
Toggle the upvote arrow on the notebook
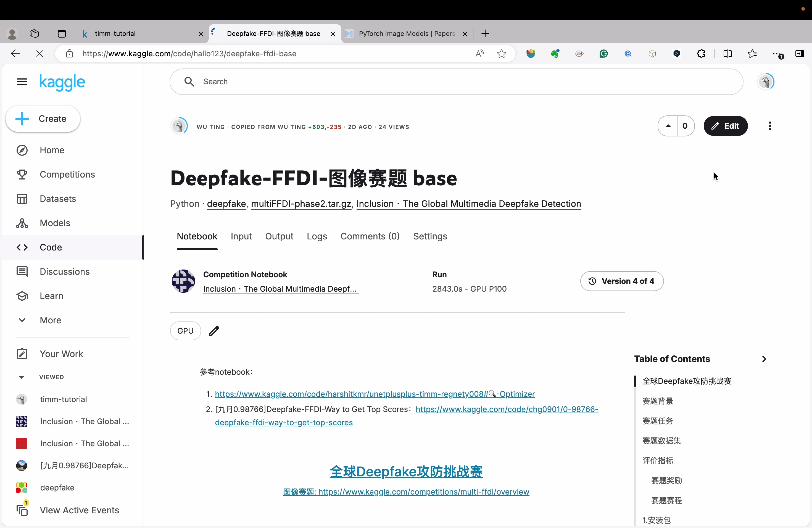coord(668,126)
